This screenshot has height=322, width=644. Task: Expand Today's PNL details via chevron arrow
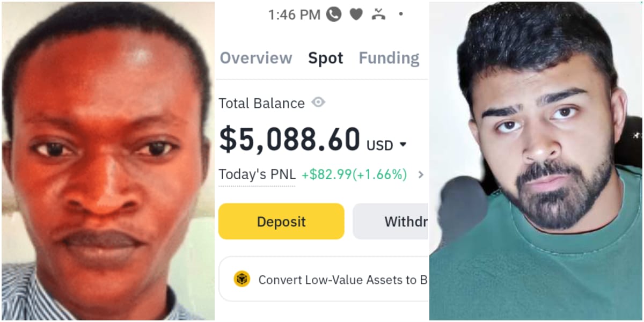click(421, 174)
